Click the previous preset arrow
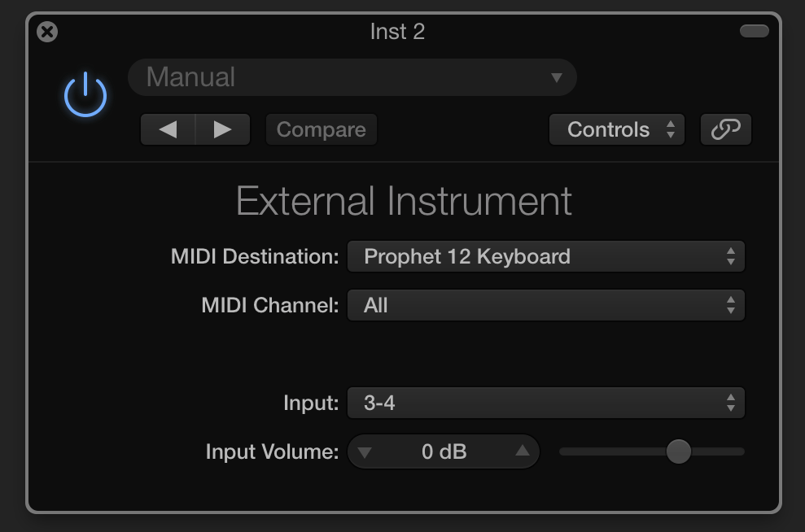805x532 pixels. click(x=168, y=129)
